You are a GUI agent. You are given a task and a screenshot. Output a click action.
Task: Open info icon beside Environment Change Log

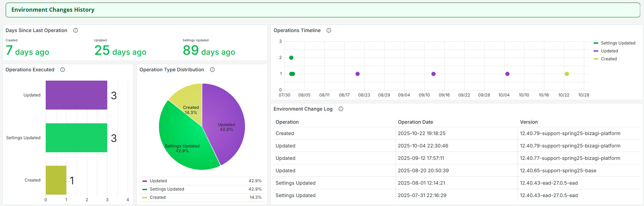tap(341, 109)
